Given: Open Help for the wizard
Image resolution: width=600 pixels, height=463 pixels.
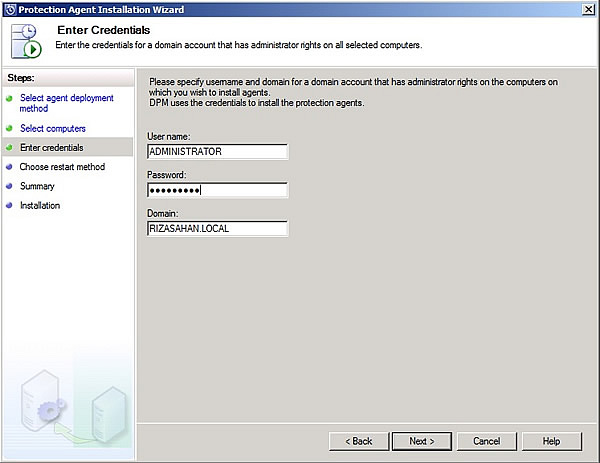Looking at the screenshot, I should click(551, 441).
